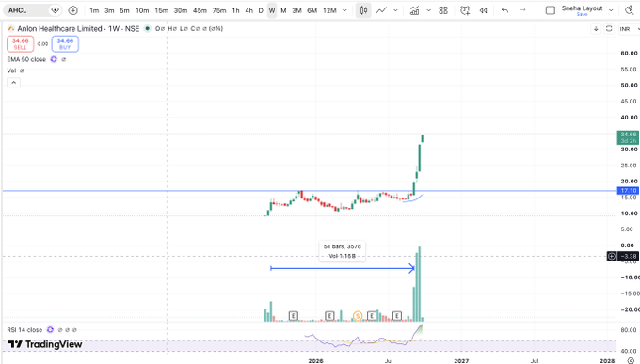Switch to the 30m timeframe
This screenshot has width=640, height=364.
click(181, 10)
